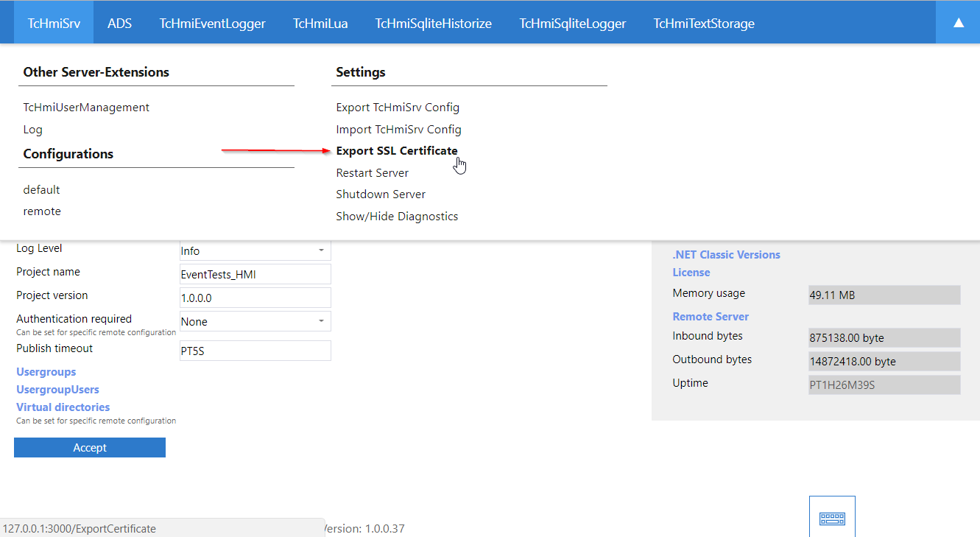This screenshot has width=980, height=537.
Task: Click Export SSL Certificate
Action: pyautogui.click(x=397, y=151)
